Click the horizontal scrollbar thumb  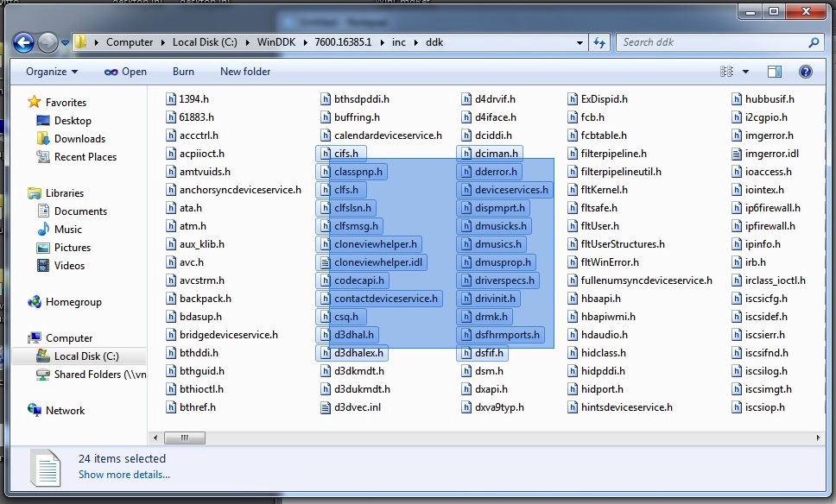click(185, 438)
